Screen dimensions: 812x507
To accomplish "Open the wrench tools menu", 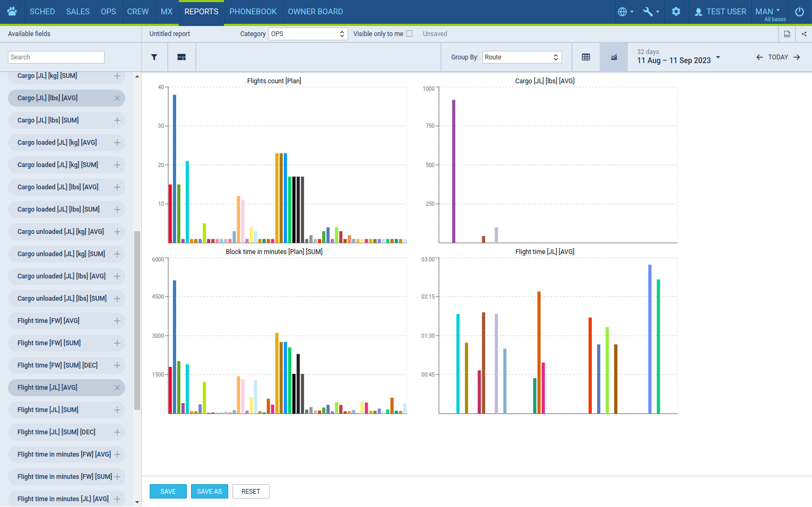I will (651, 12).
